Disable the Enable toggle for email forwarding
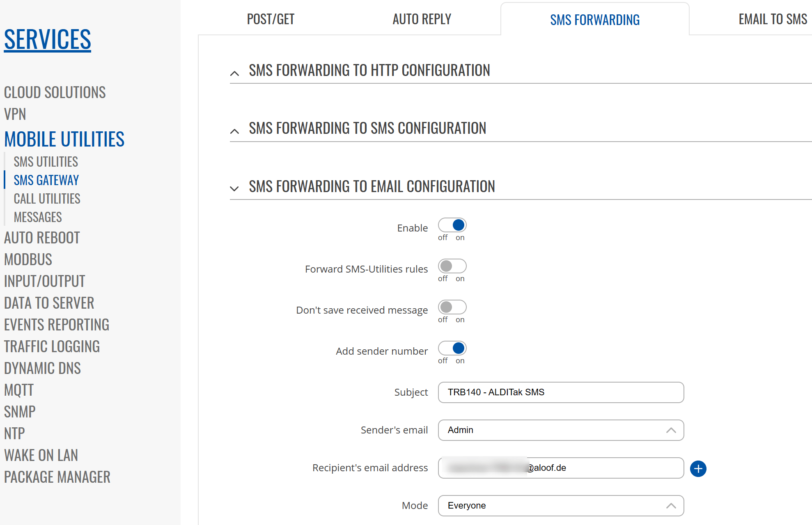Viewport: 812px width, 525px height. click(x=452, y=225)
